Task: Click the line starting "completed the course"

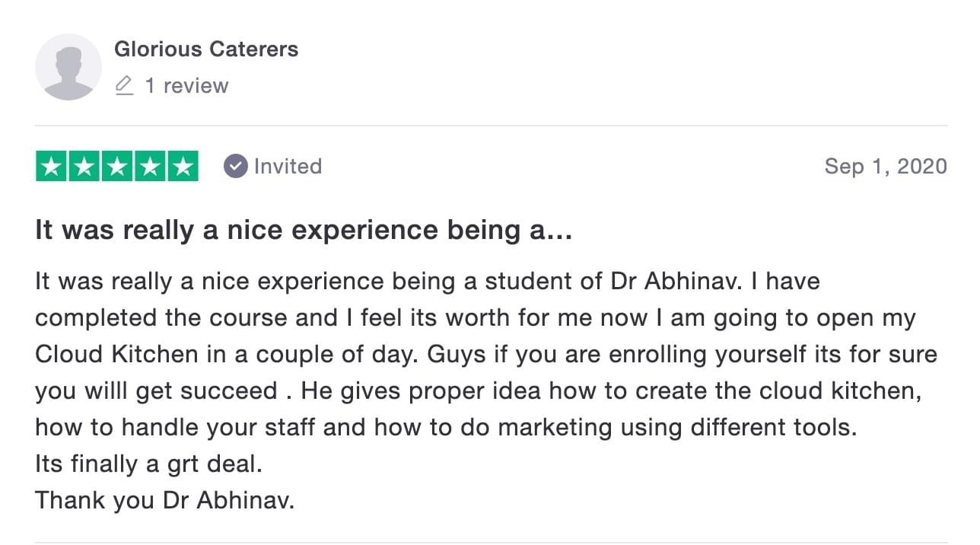Action: [x=476, y=318]
